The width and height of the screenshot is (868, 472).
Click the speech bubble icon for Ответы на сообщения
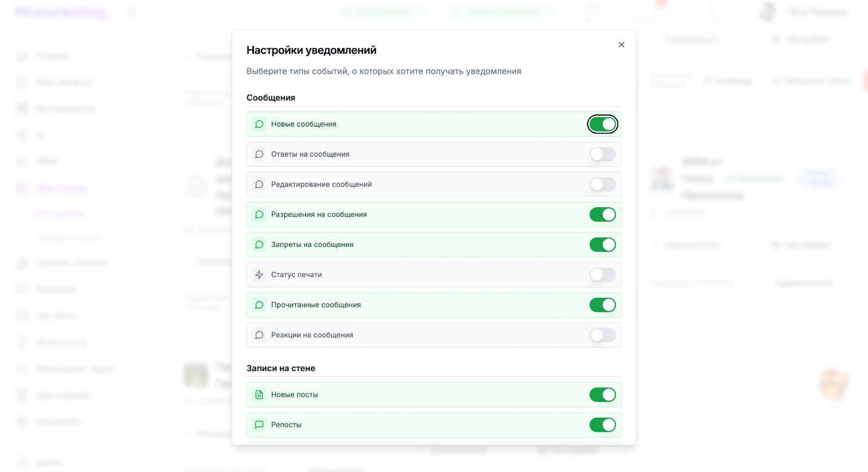[x=259, y=155]
